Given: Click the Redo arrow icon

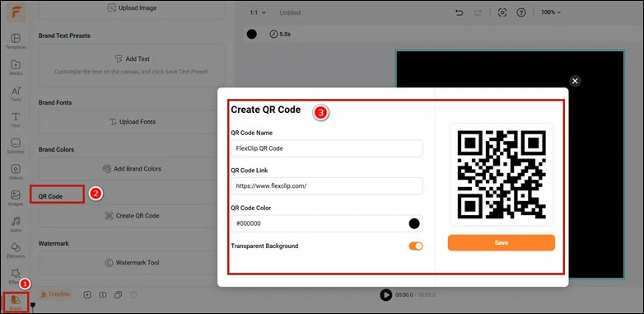Looking at the screenshot, I should (x=478, y=12).
